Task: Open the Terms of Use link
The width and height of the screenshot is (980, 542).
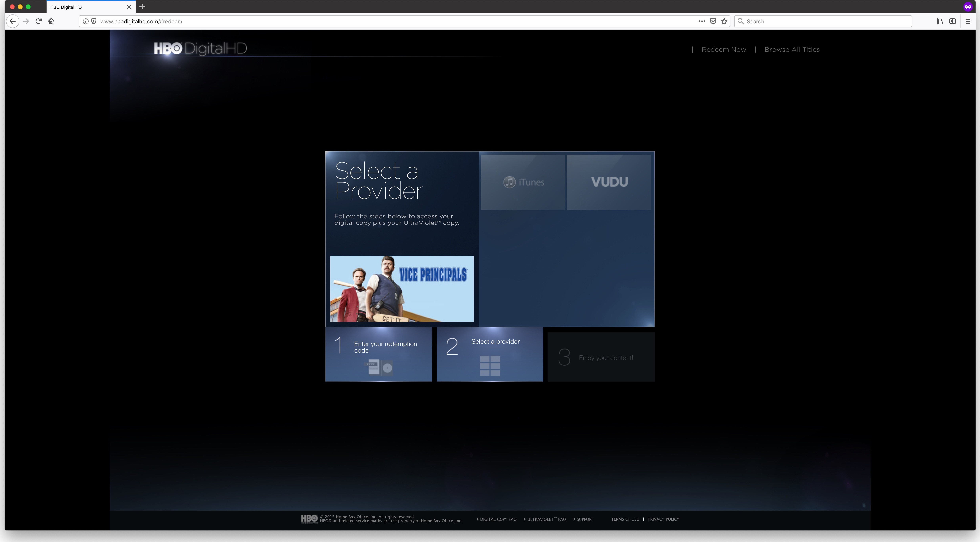Action: (625, 519)
